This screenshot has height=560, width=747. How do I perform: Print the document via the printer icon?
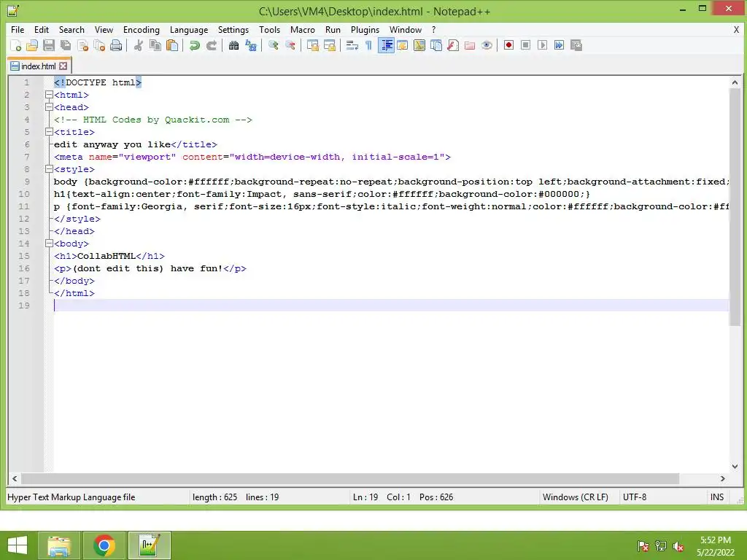[x=116, y=45]
